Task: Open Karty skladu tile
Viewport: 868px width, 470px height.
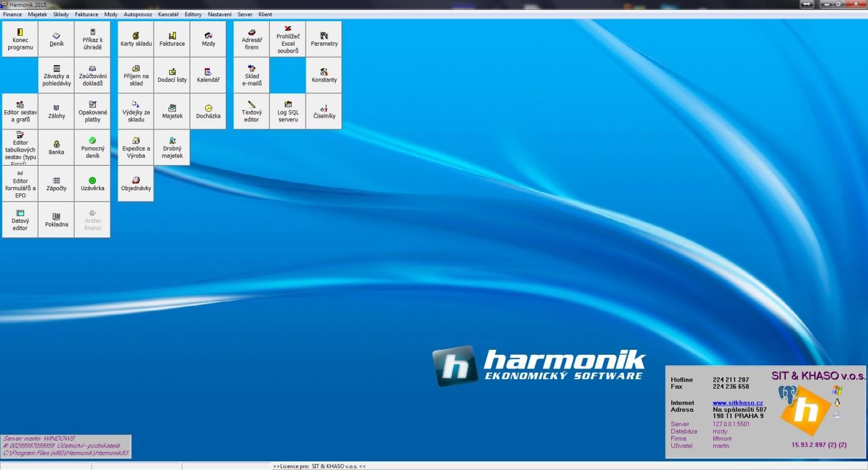Action: 136,39
